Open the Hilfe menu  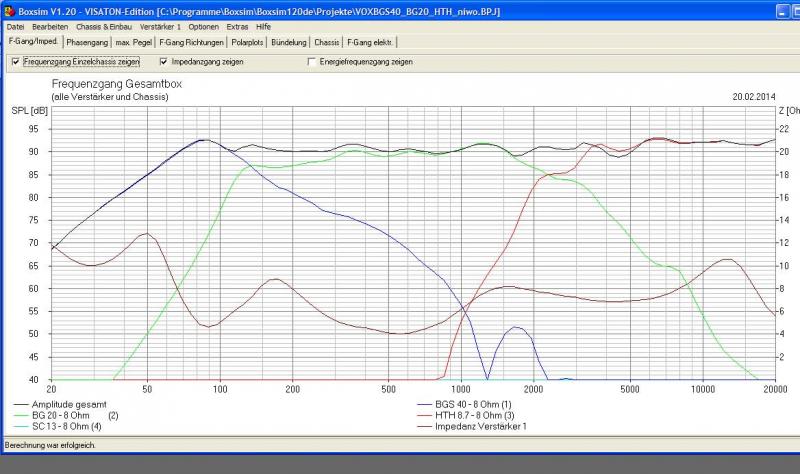[263, 27]
